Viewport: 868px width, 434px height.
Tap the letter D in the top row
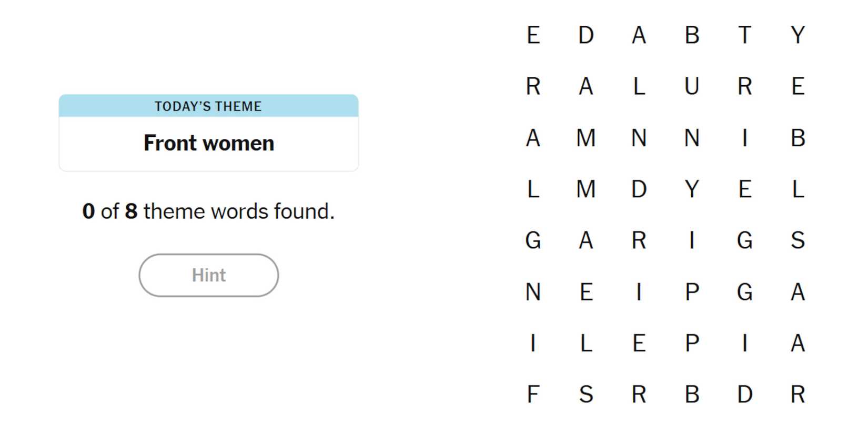586,35
